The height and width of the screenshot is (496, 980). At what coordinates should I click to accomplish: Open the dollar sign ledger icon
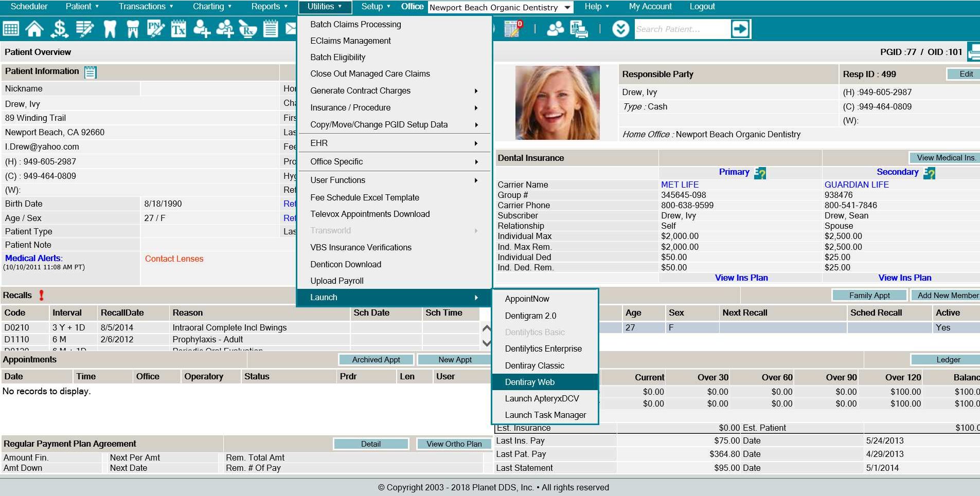pos(59,29)
